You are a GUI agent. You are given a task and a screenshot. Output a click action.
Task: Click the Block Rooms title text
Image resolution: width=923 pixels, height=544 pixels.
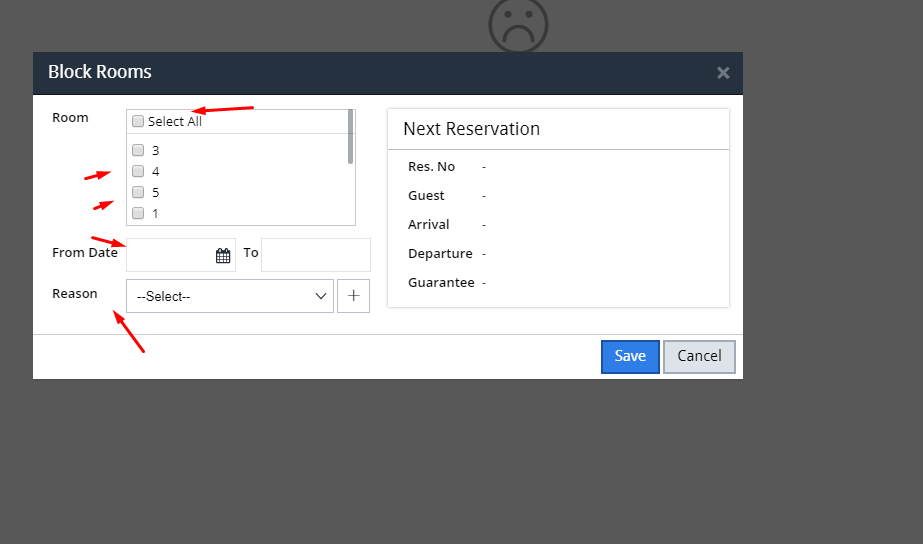(x=99, y=72)
